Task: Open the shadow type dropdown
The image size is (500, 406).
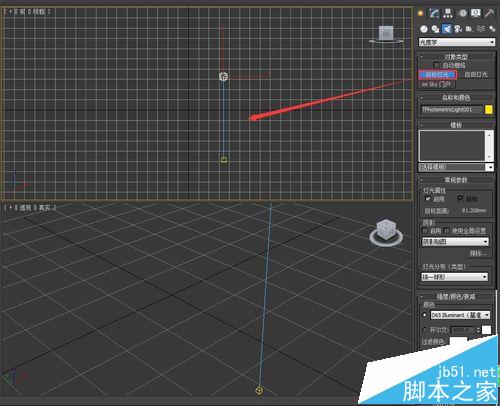Action: point(455,241)
